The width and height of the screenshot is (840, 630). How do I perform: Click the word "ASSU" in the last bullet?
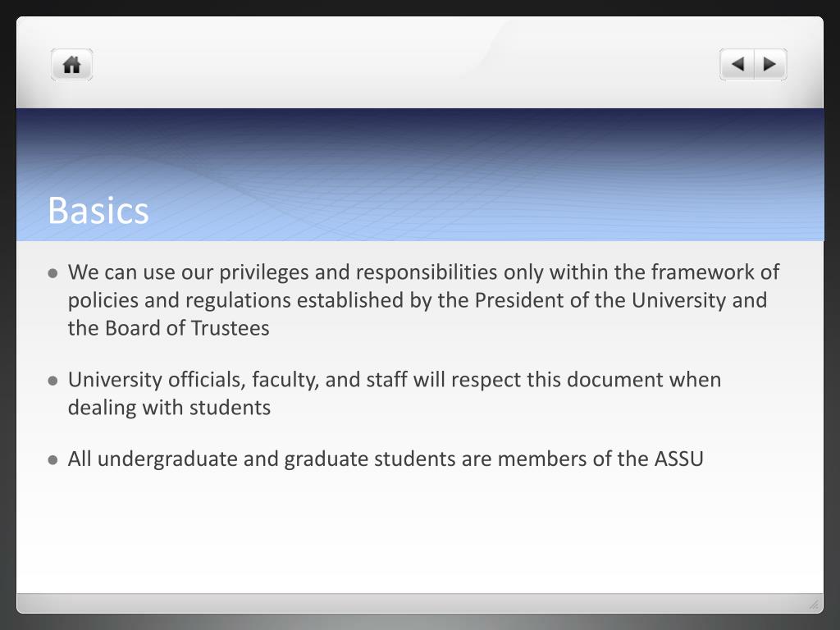click(x=678, y=459)
